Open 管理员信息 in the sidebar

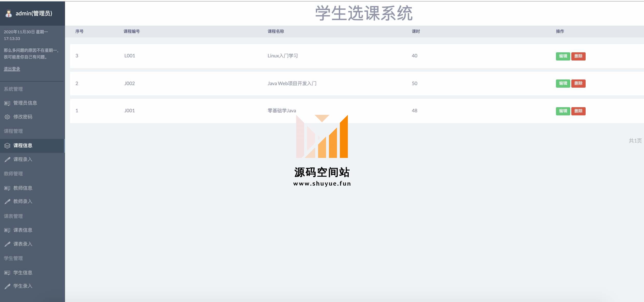coord(32,103)
